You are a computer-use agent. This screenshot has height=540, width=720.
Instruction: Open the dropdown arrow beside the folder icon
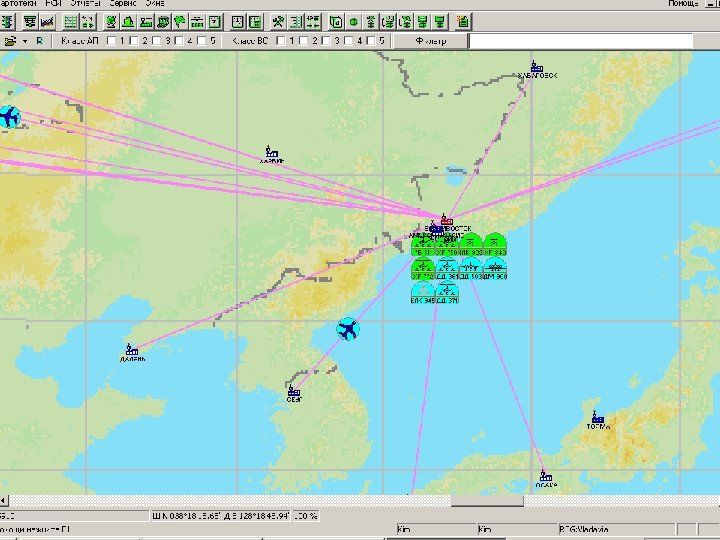pos(25,41)
